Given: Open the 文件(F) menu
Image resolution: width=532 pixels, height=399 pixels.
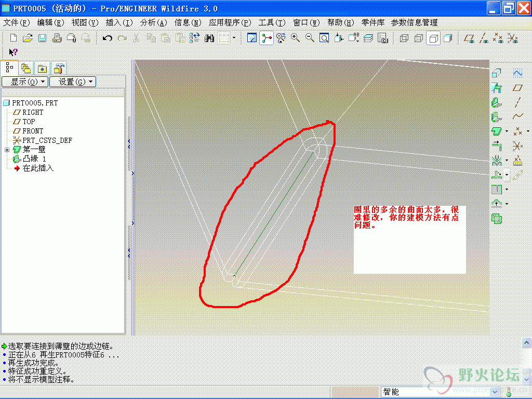Looking at the screenshot, I should (17, 23).
